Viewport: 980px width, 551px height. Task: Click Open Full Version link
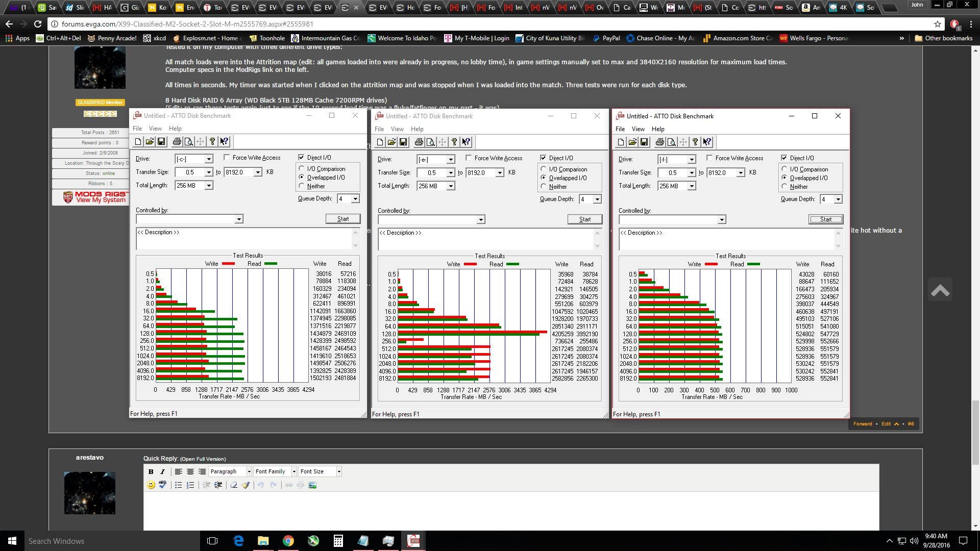point(203,459)
